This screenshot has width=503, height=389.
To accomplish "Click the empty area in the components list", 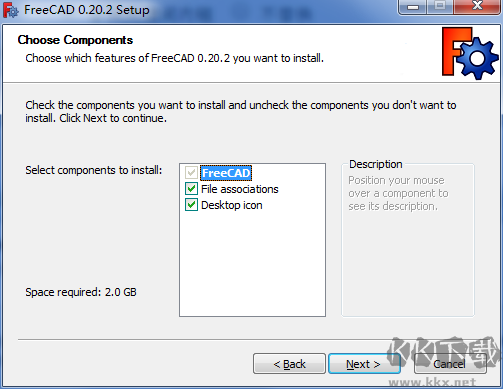I will [252, 263].
